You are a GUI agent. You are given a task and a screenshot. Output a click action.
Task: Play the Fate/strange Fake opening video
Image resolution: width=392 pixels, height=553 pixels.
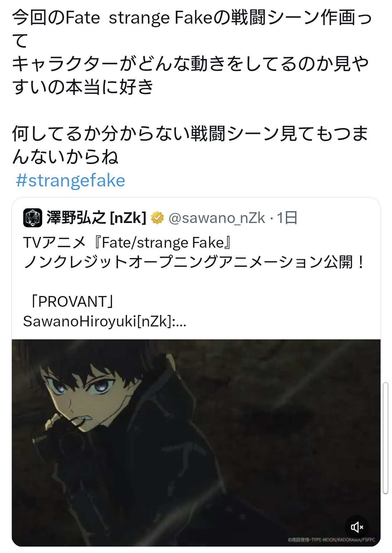pos(196,443)
